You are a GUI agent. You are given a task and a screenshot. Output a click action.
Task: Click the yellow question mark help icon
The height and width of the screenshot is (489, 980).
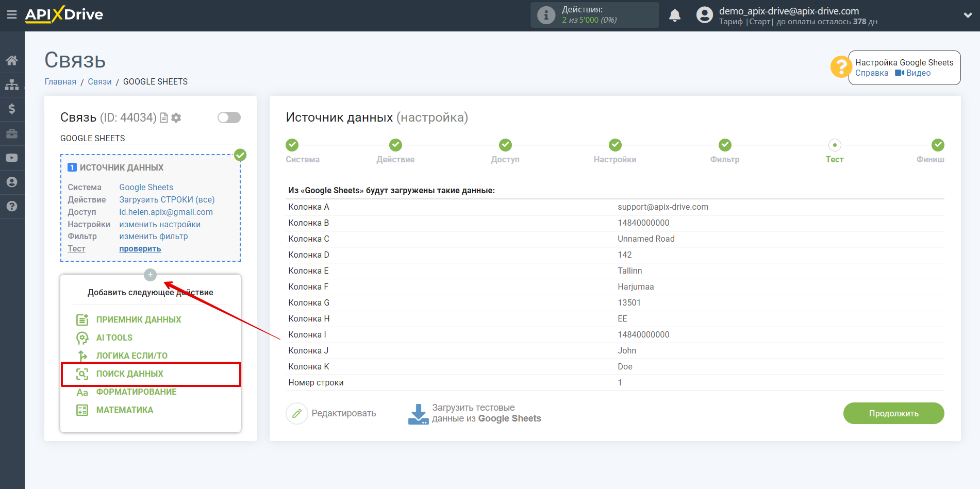pos(840,67)
